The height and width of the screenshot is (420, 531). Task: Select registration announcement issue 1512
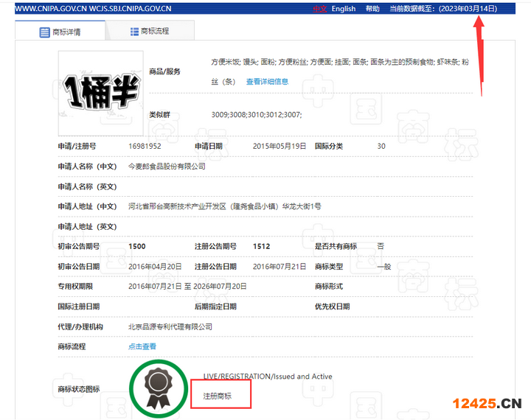[261, 246]
